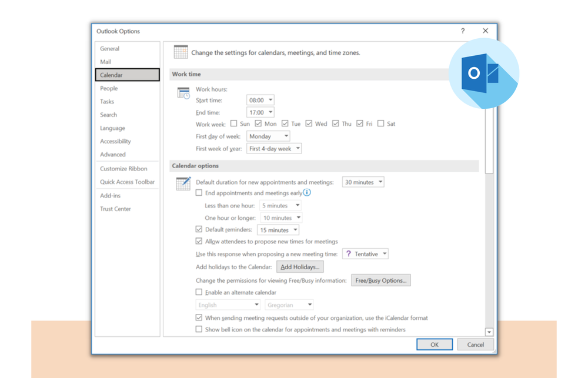Open the First day of week dropdown

(x=268, y=136)
